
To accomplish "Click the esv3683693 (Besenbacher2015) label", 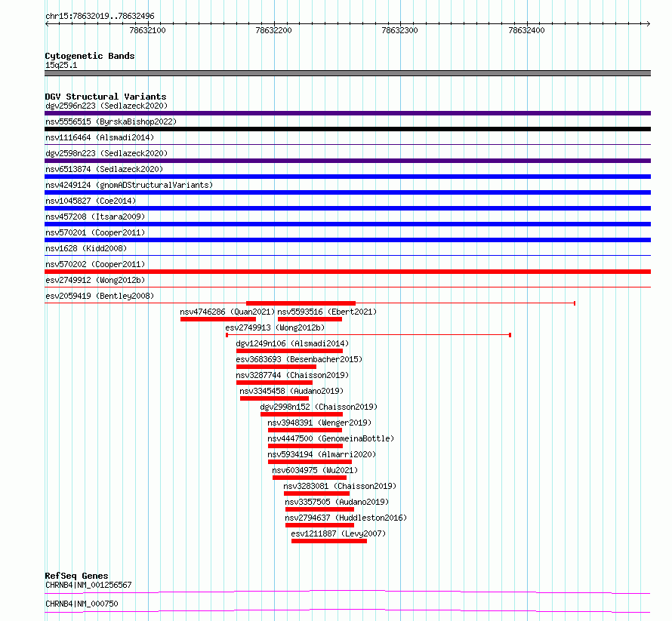I will (x=299, y=359).
